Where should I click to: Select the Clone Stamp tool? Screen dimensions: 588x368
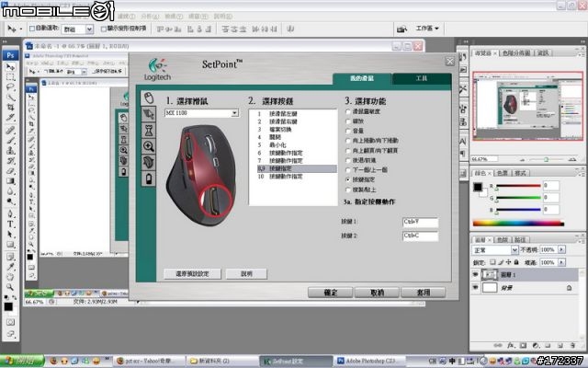(x=10, y=151)
